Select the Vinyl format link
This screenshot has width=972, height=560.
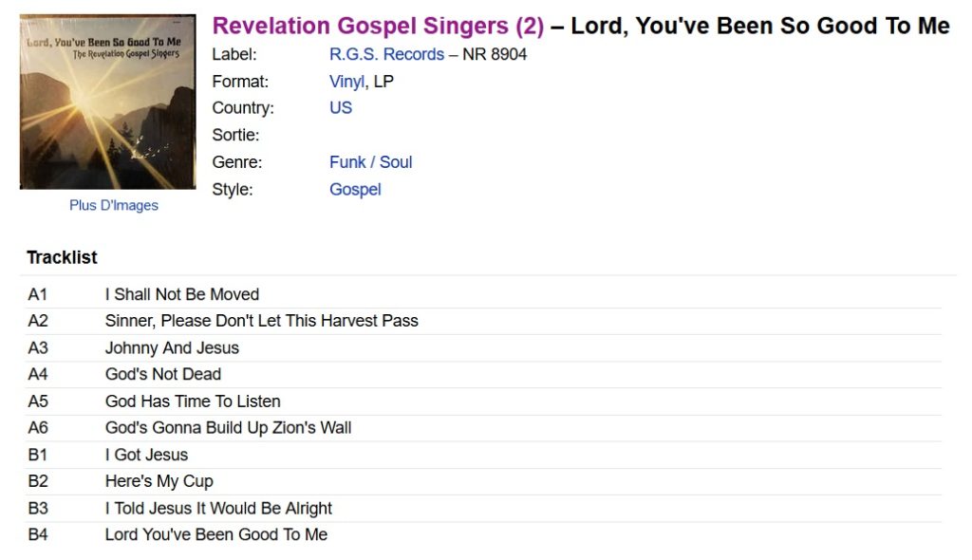346,82
